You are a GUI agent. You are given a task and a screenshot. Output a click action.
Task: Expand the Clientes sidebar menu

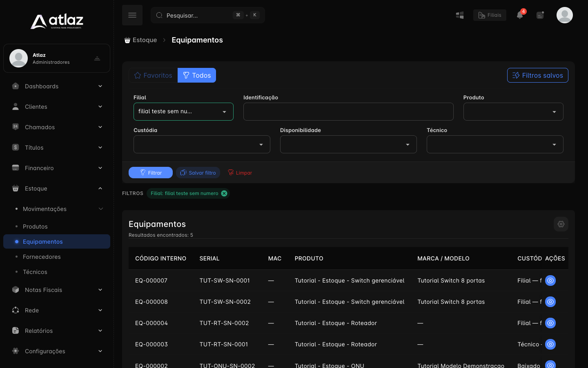coord(57,107)
